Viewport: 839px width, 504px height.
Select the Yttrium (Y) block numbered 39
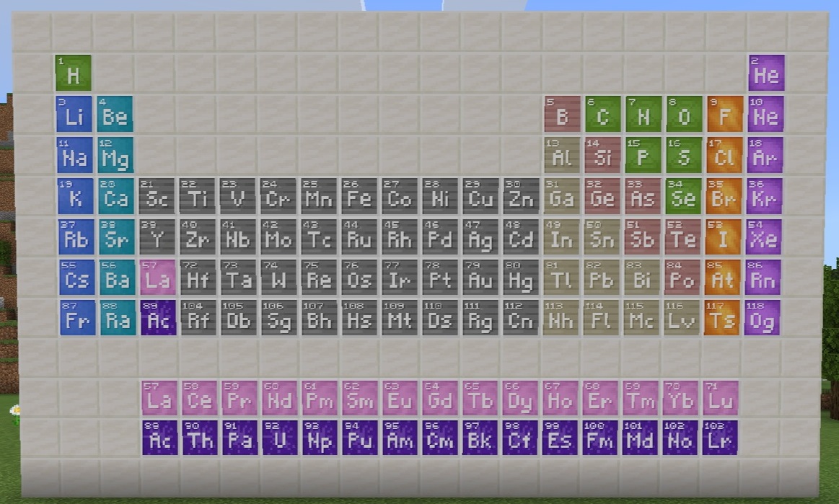point(157,237)
